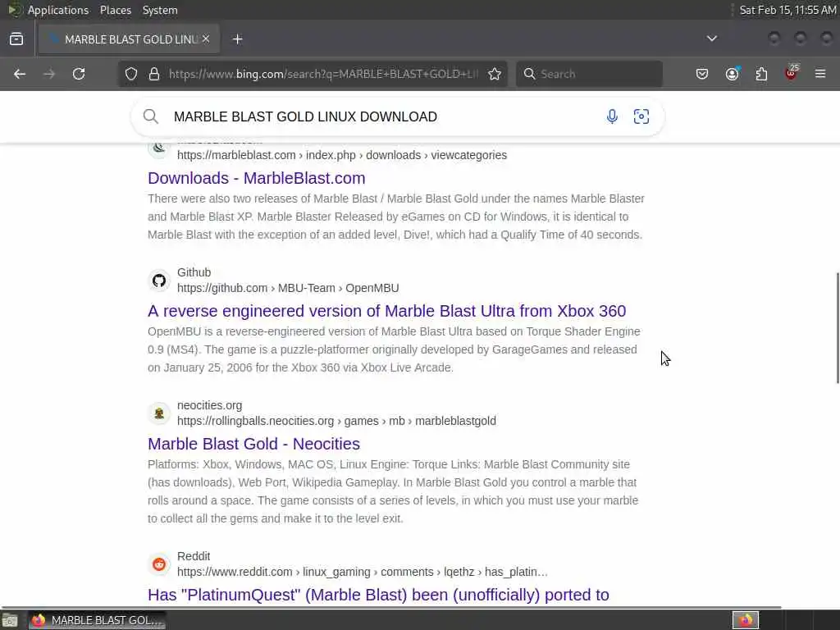Screen dimensions: 840x630
Task: Expand the list all tabs chevron
Action: 712,39
